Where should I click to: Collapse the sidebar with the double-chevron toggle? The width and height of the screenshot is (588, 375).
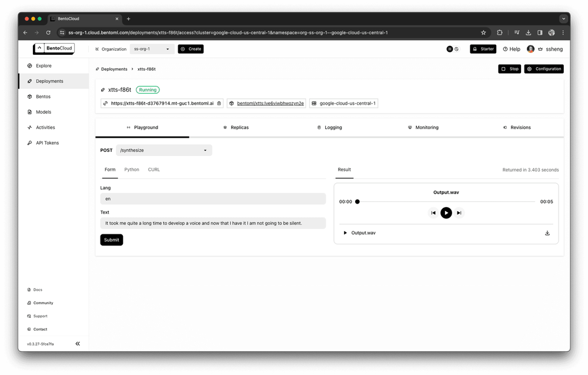coord(78,343)
